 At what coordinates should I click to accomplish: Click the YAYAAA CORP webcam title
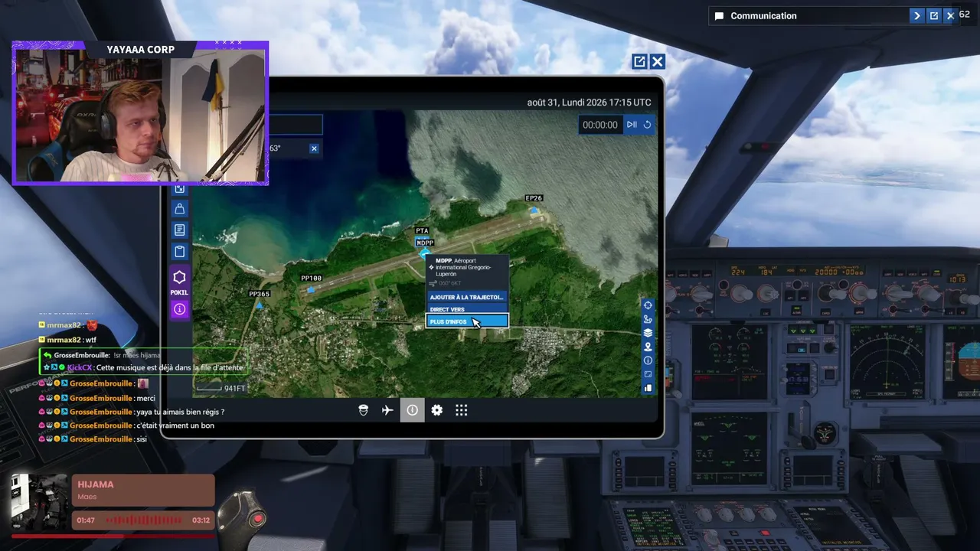pyautogui.click(x=140, y=50)
